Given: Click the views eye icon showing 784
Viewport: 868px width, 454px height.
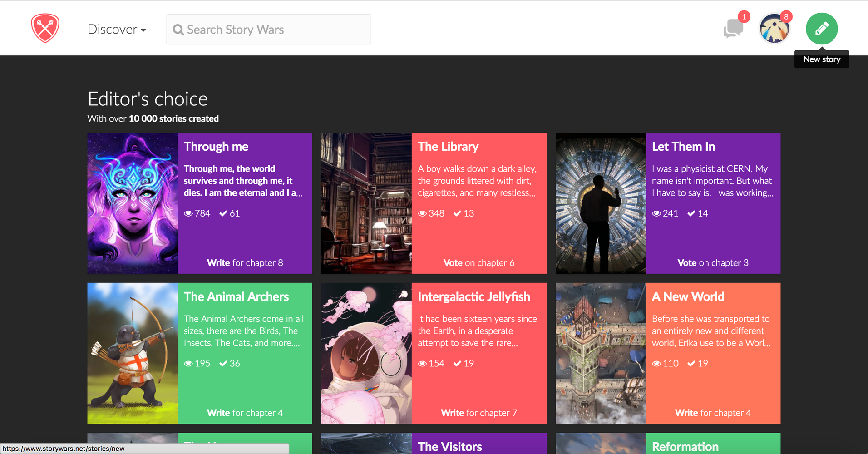Looking at the screenshot, I should click(188, 213).
